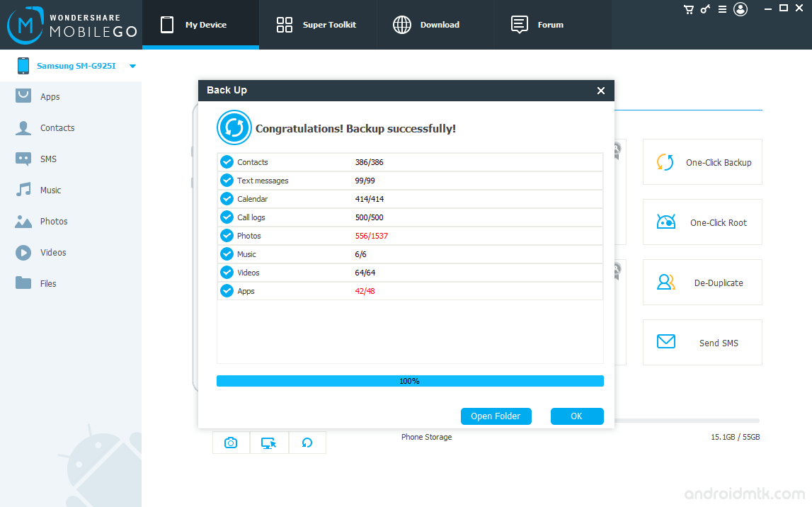Click the Phone Storage label
Viewport: 812px width, 507px height.
coord(427,437)
